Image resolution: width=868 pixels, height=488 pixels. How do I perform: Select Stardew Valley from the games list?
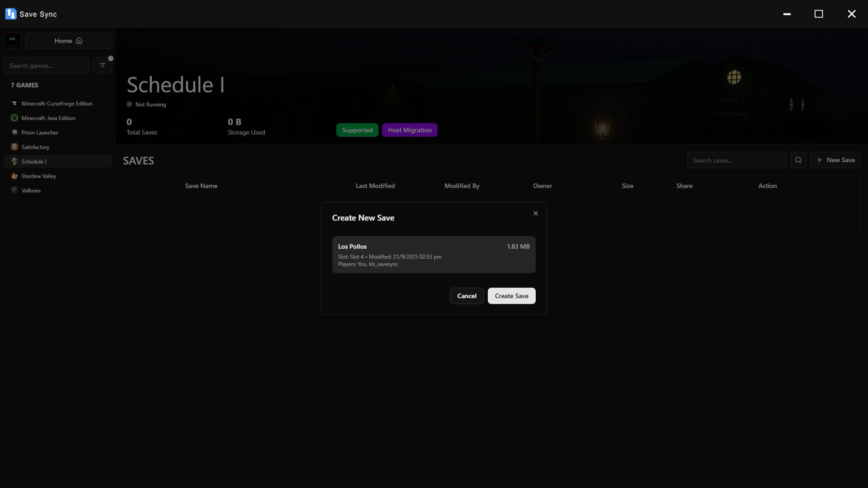pyautogui.click(x=39, y=176)
